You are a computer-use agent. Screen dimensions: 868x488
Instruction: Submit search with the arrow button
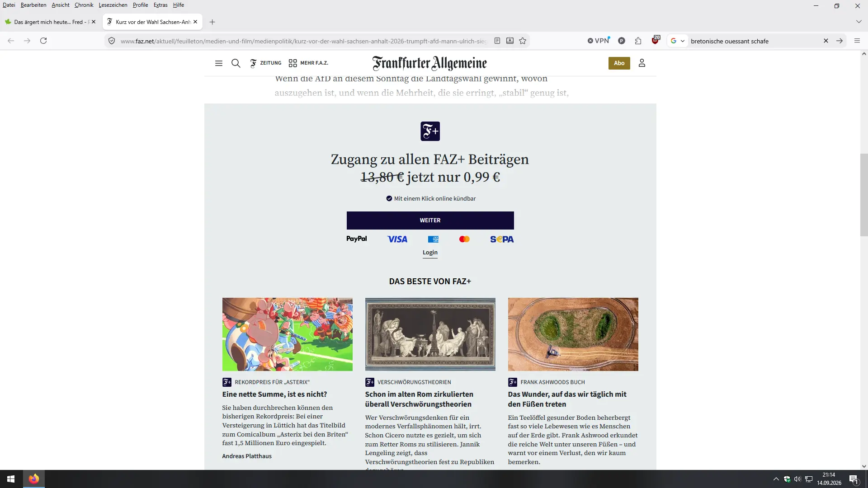coord(840,41)
